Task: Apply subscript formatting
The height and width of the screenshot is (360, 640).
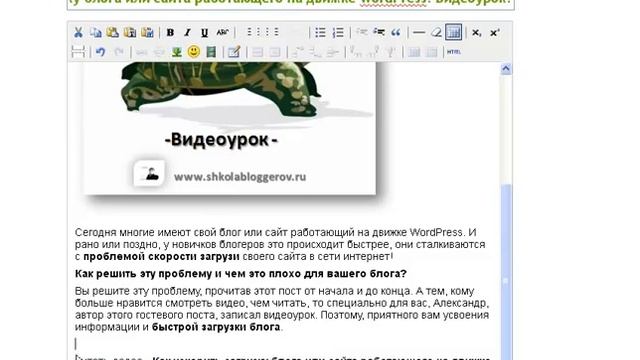Action: (x=476, y=32)
